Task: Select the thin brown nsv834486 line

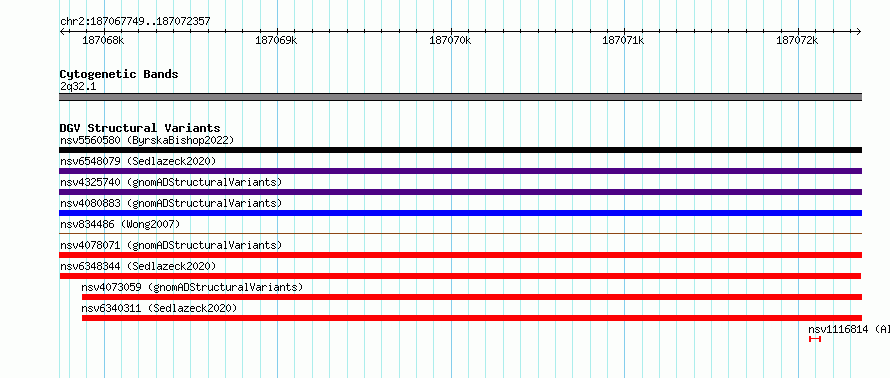Action: (460, 233)
